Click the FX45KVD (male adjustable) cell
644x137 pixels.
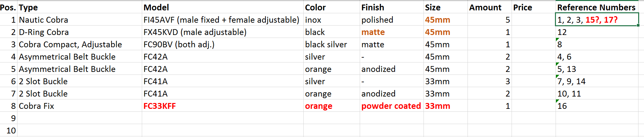pyautogui.click(x=222, y=32)
